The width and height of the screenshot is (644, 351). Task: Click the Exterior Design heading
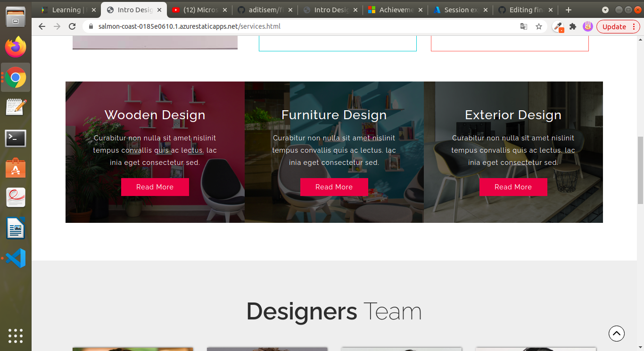tap(513, 115)
